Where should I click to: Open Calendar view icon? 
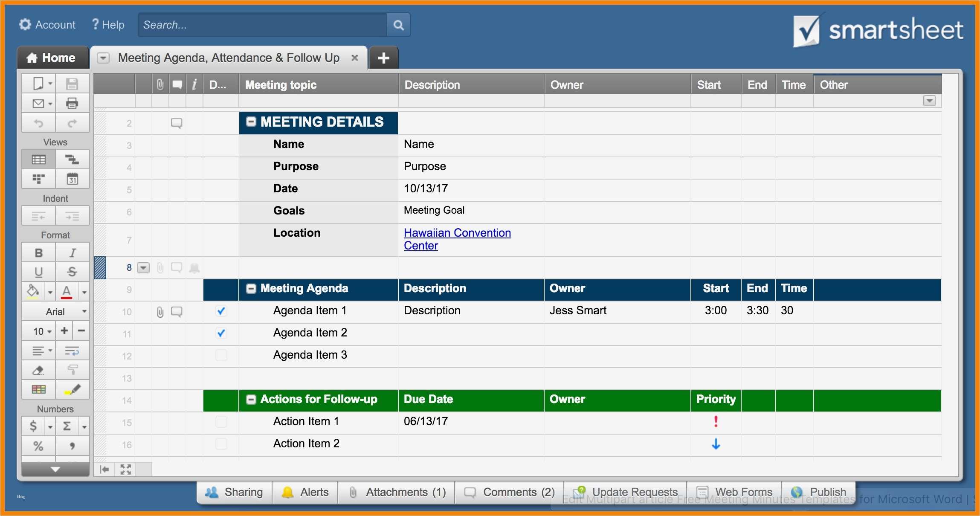click(x=72, y=179)
